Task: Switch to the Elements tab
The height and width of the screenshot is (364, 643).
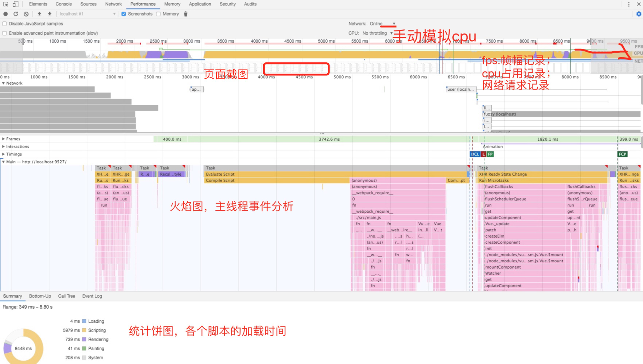Action: pyautogui.click(x=38, y=4)
